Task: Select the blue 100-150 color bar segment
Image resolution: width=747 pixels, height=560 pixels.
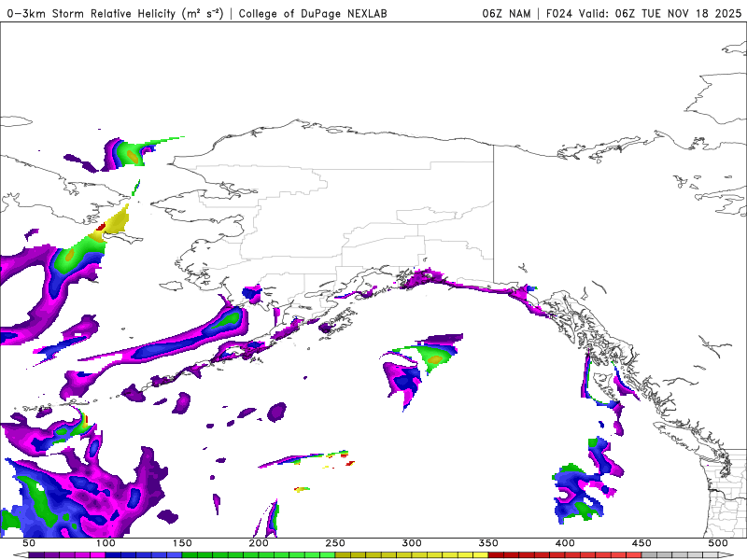Action: click(144, 555)
